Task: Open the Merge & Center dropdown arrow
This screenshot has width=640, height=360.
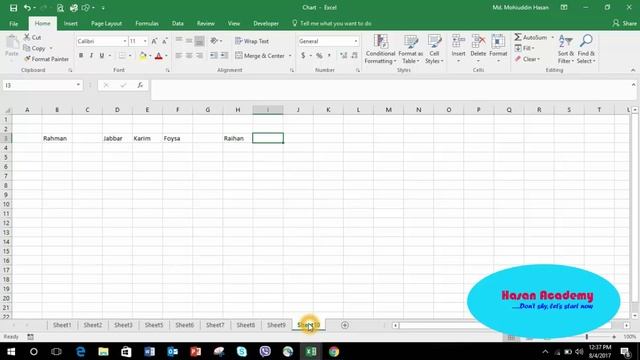Action: coord(290,56)
